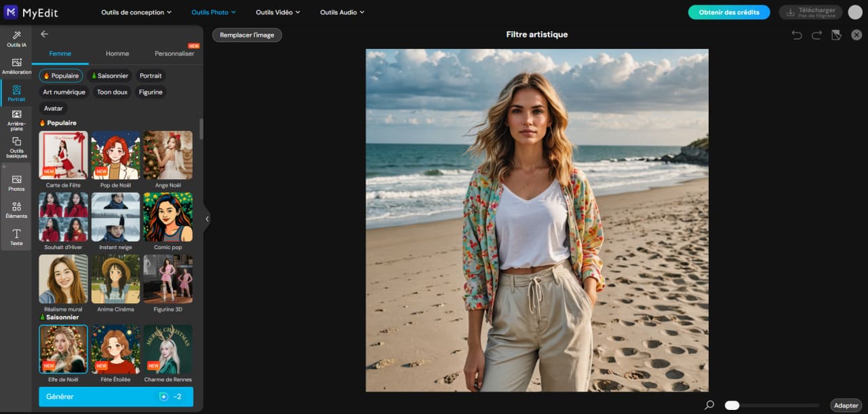The width and height of the screenshot is (868, 414).
Task: Click the Populaire section heading
Action: tap(58, 123)
